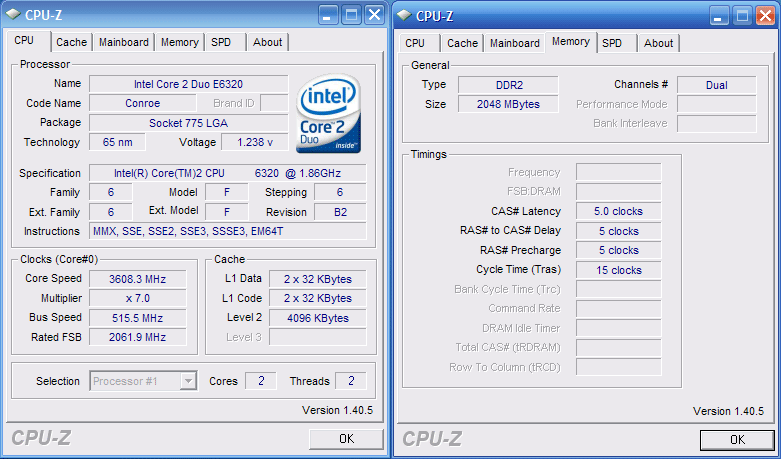781x459 pixels.
Task: Switch to Memory tab in left window
Action: pyautogui.click(x=179, y=42)
